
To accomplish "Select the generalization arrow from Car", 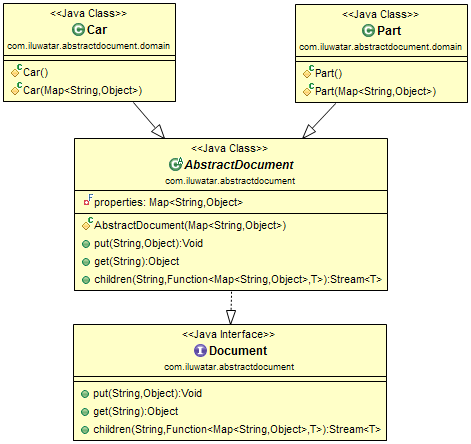I will tap(149, 120).
